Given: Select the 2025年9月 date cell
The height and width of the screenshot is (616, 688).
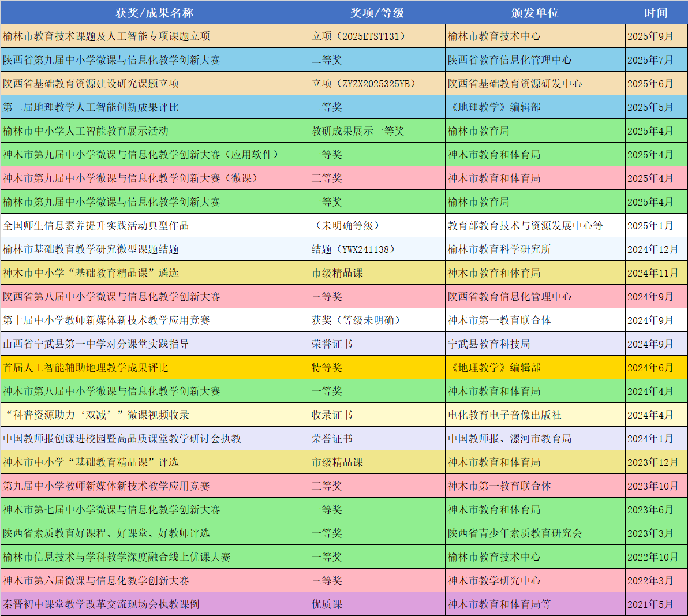Looking at the screenshot, I should pos(656,36).
